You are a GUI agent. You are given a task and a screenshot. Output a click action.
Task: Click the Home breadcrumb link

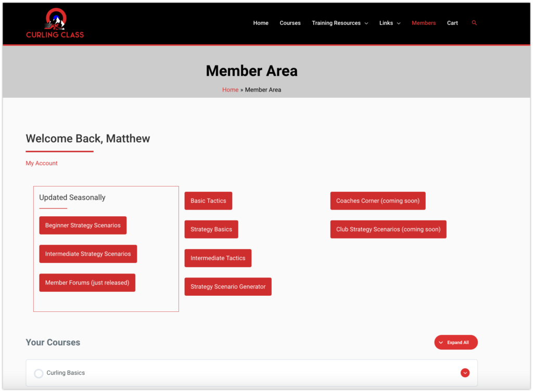(x=230, y=90)
